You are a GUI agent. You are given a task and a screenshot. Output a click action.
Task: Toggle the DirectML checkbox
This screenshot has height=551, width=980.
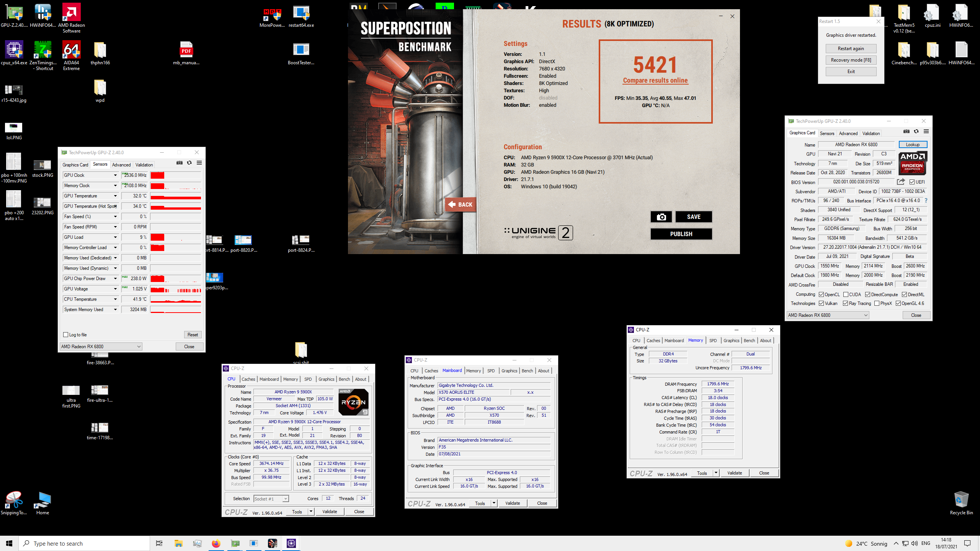(x=904, y=295)
